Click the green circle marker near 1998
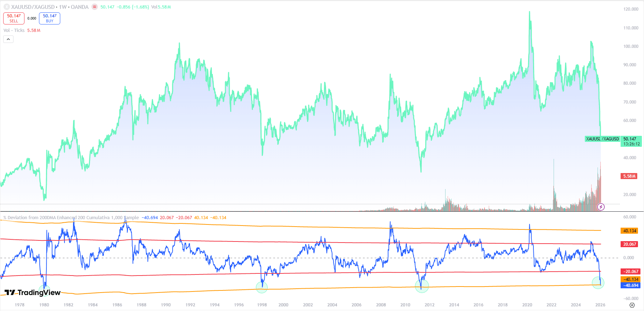Image resolution: width=644 pixels, height=311 pixels. (x=262, y=287)
